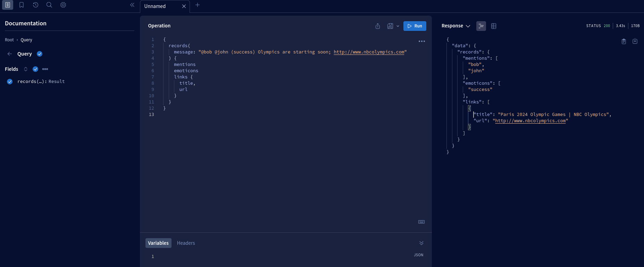Navigate to Root in breadcrumb
The image size is (644, 267).
point(9,40)
